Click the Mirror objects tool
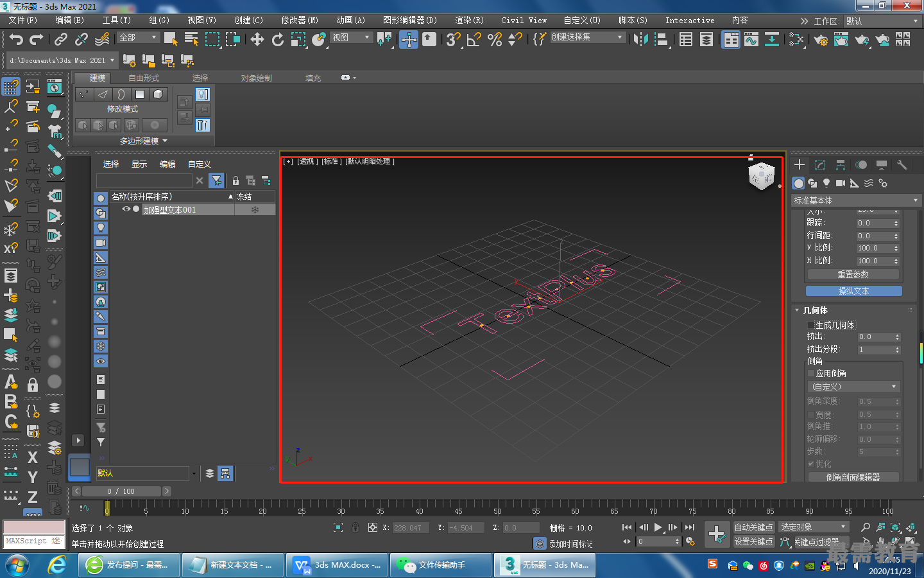924x578 pixels. (640, 39)
